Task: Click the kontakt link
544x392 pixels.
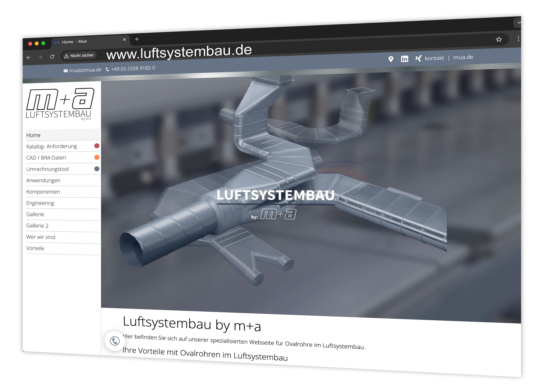Action: coord(434,58)
